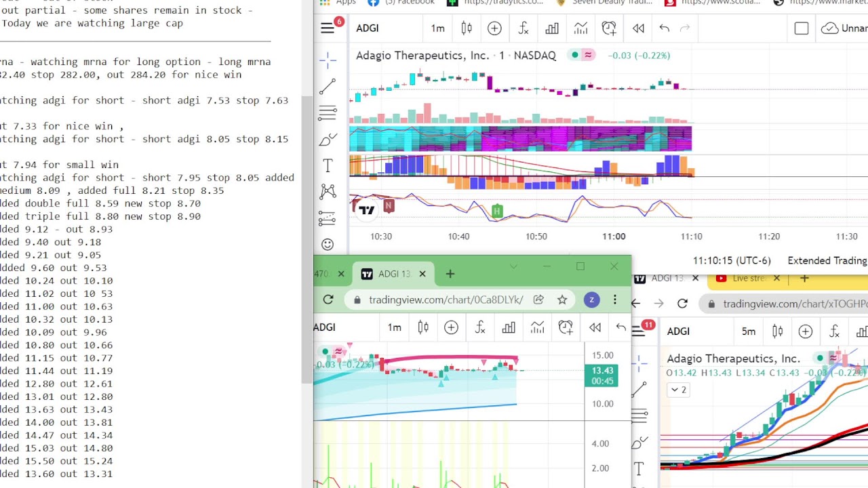The image size is (868, 488).
Task: Open 1m interval dropdown in small chart window
Action: coord(394,327)
